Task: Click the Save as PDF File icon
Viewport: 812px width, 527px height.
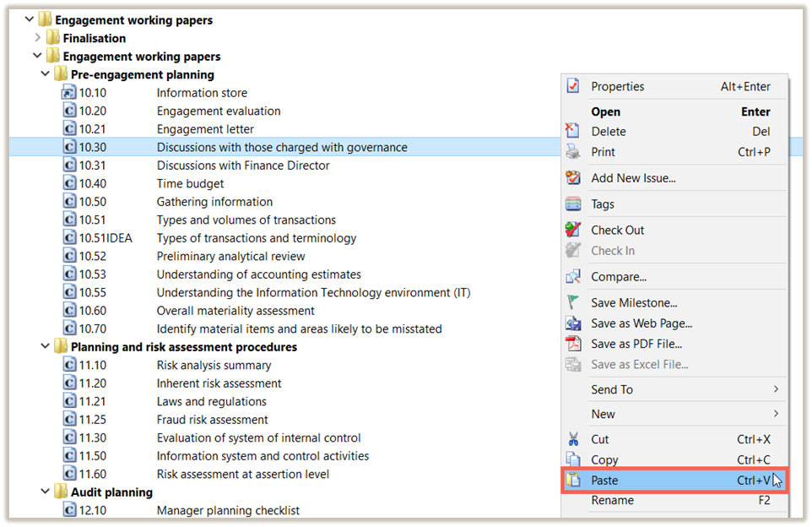Action: click(573, 344)
